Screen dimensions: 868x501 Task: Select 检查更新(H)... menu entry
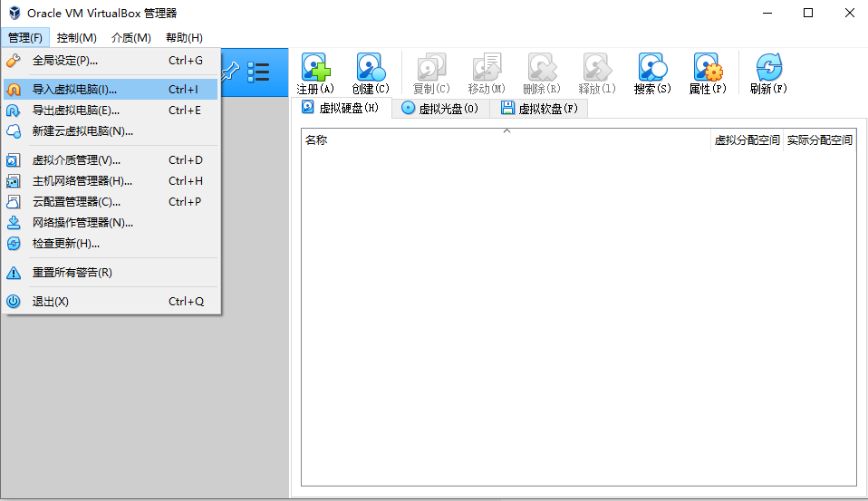111,243
